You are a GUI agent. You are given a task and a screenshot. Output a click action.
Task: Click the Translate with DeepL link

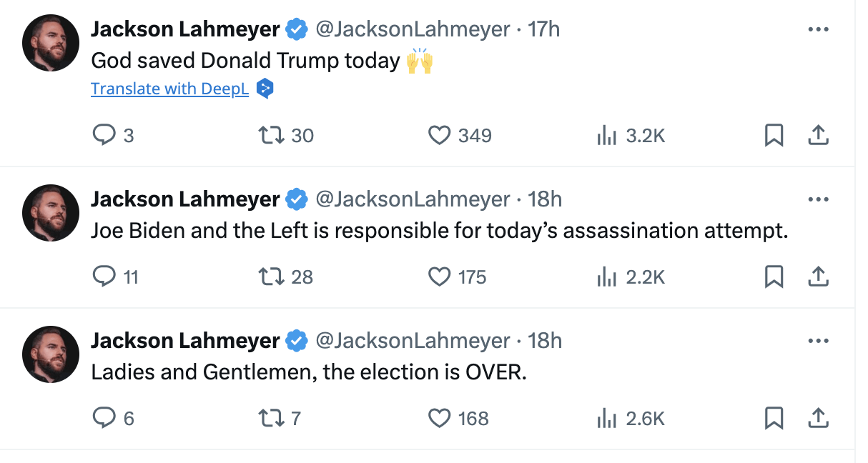point(169,89)
